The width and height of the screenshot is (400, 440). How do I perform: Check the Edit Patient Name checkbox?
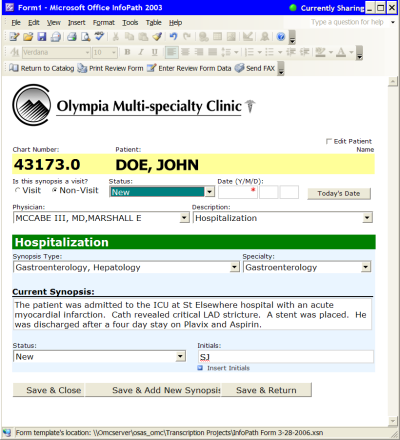[329, 141]
